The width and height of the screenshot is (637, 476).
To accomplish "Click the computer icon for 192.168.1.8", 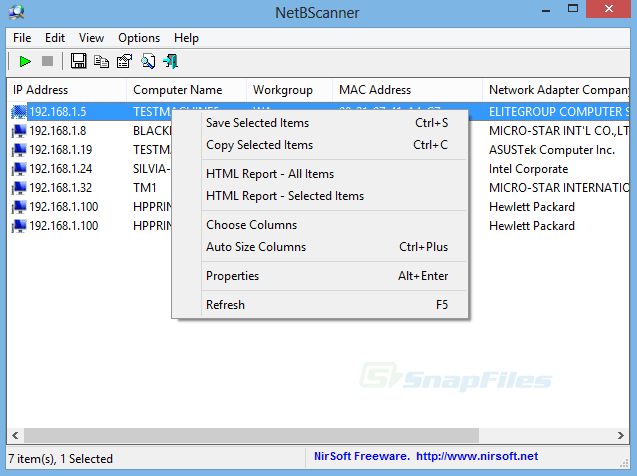I will 19,131.
